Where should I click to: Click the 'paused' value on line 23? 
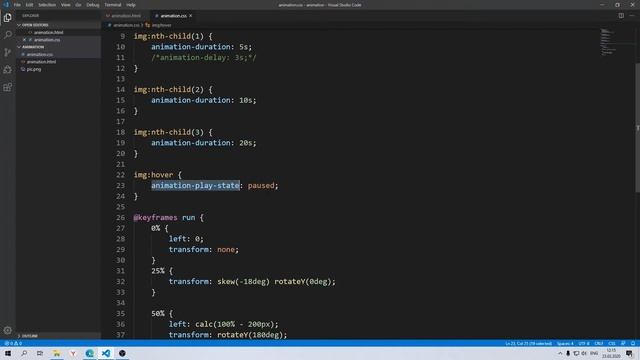(x=261, y=185)
